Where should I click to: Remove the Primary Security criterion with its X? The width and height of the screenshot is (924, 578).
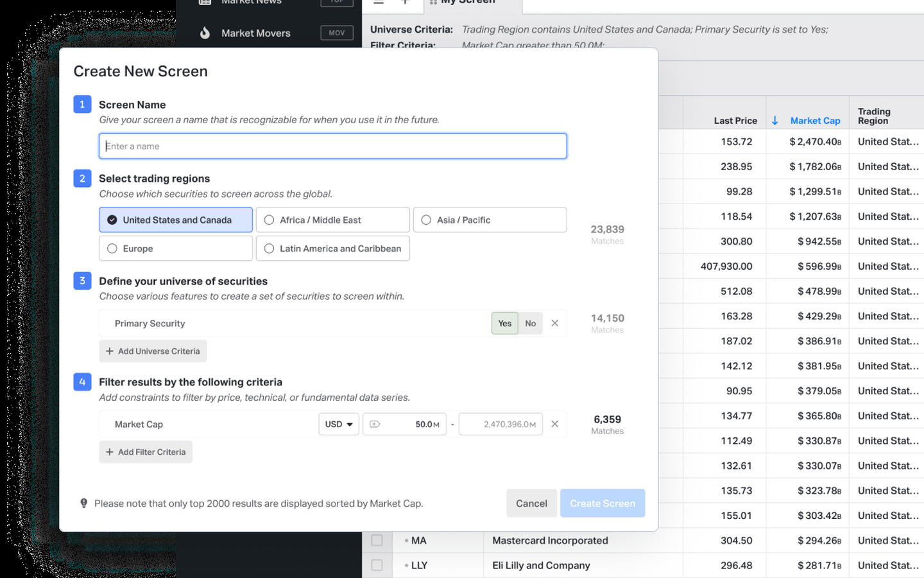click(x=555, y=323)
